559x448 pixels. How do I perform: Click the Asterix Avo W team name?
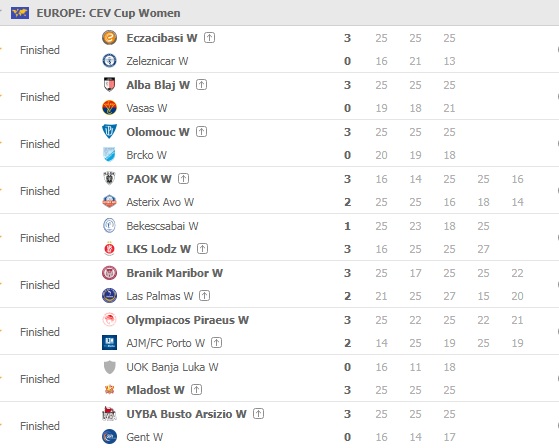(x=160, y=202)
